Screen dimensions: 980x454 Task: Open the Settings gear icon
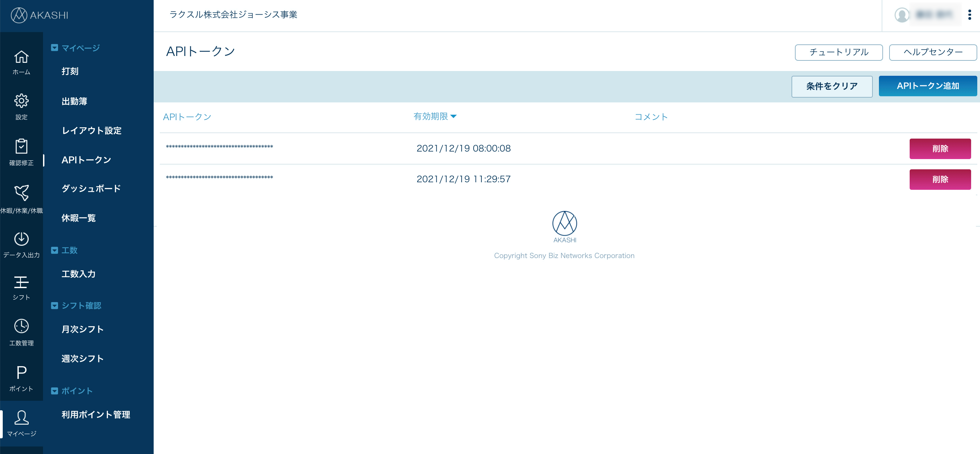pyautogui.click(x=21, y=101)
